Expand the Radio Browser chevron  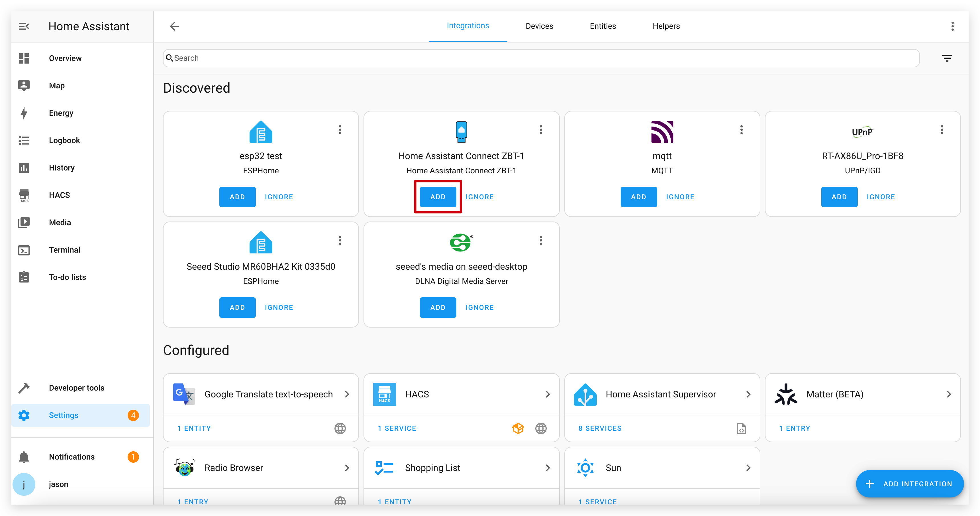coord(347,468)
